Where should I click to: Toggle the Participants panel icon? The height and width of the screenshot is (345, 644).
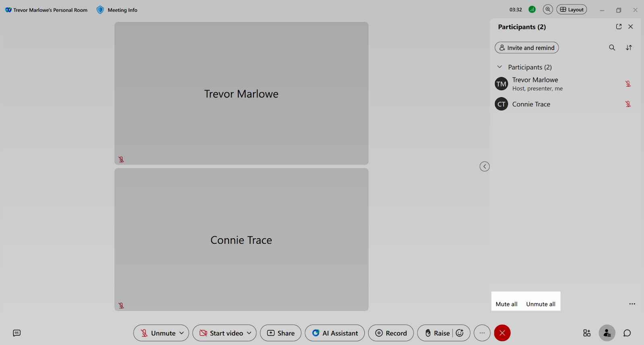(607, 333)
